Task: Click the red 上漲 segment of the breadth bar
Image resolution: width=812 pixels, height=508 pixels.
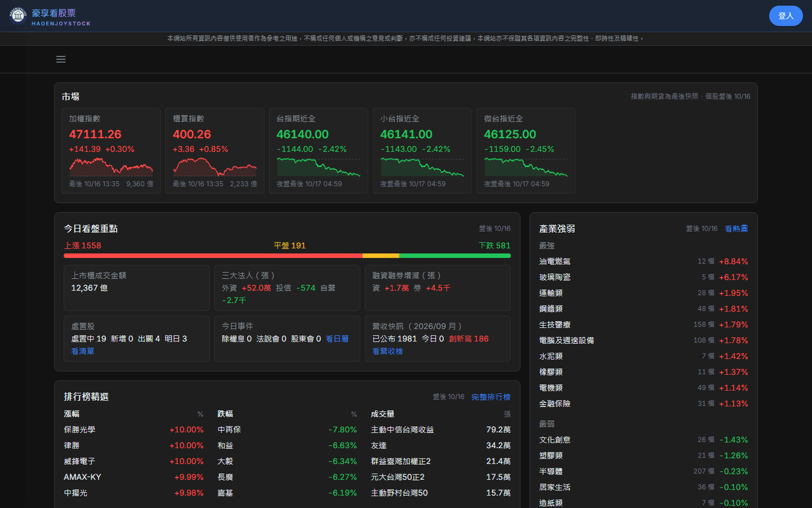Action: tap(213, 256)
